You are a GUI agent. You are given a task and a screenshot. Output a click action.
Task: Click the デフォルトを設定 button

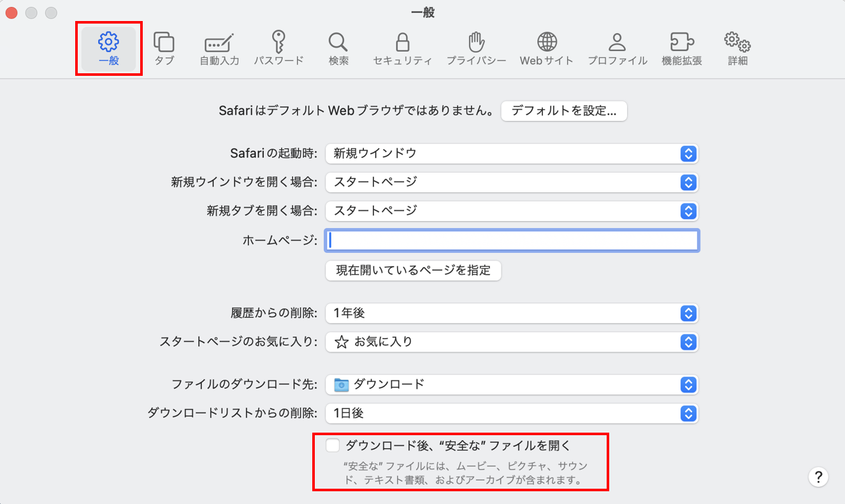click(563, 111)
